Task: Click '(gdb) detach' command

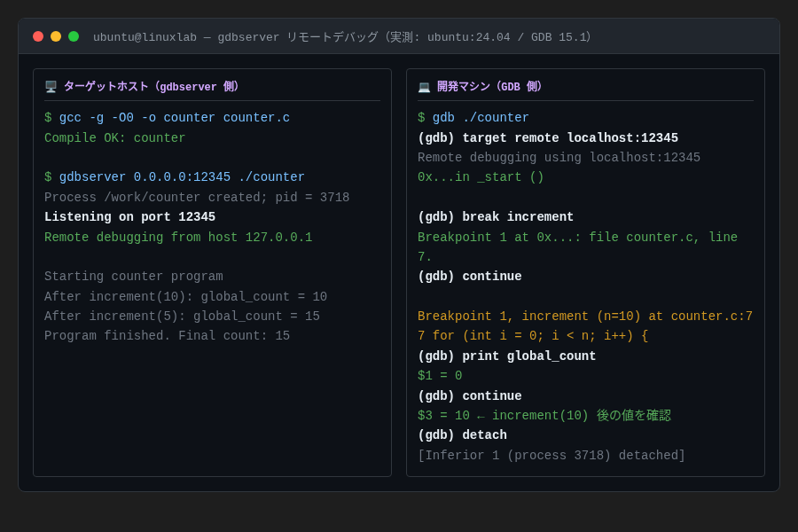Action: click(462, 435)
